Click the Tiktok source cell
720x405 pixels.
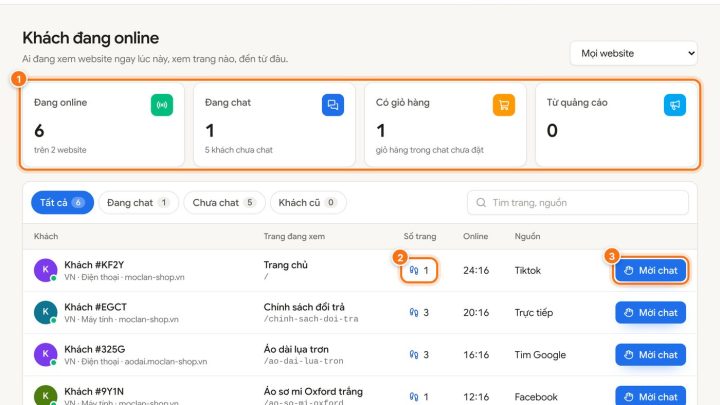528,270
